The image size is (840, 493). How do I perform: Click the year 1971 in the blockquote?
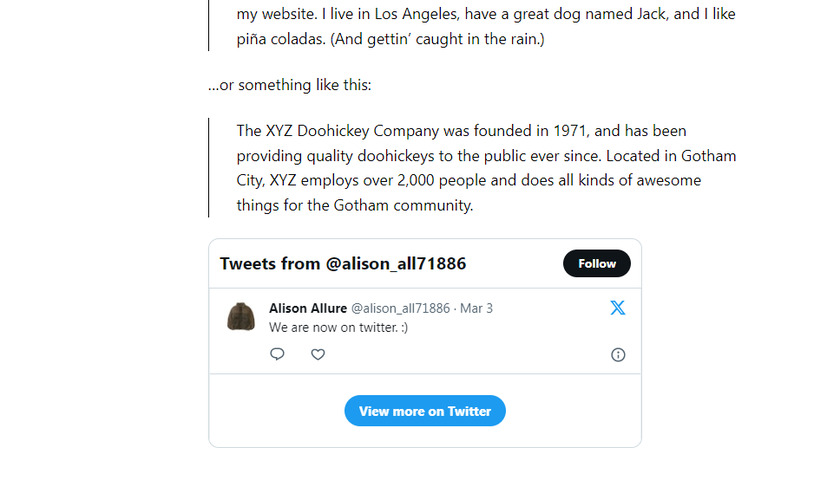click(571, 131)
